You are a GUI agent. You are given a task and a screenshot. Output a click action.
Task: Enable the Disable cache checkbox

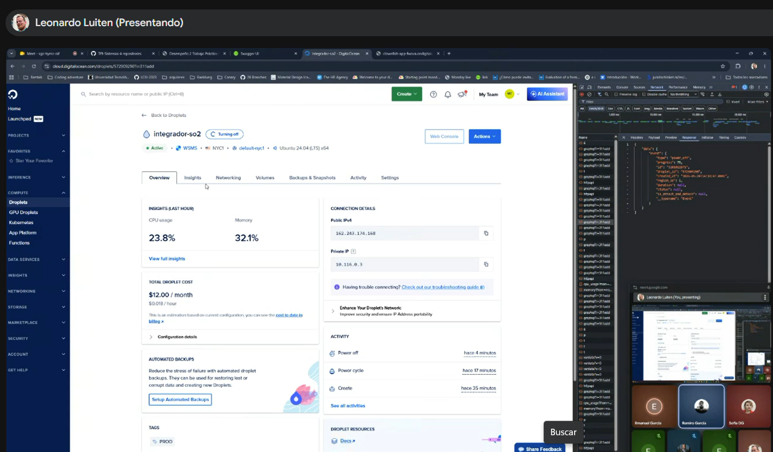644,94
